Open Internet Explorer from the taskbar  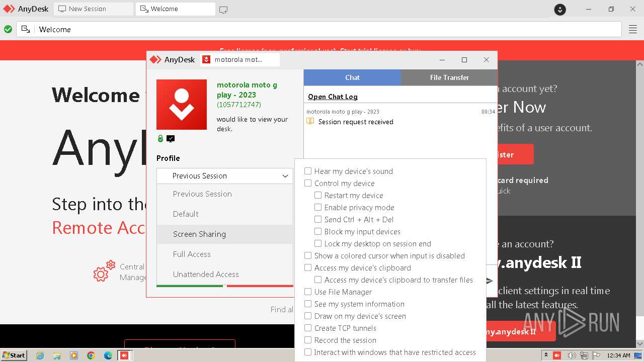(40, 355)
